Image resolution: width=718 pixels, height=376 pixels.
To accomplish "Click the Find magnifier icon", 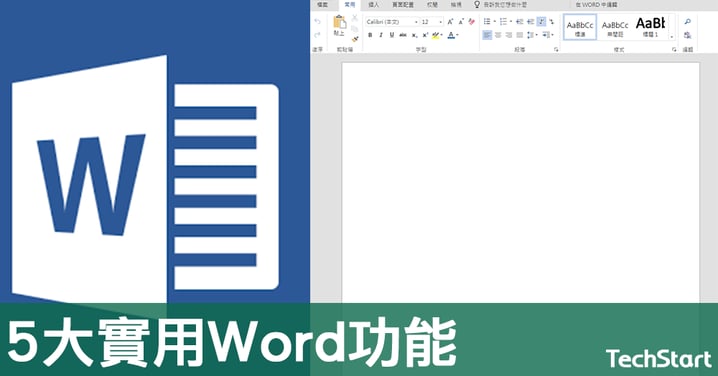I will tap(687, 22).
